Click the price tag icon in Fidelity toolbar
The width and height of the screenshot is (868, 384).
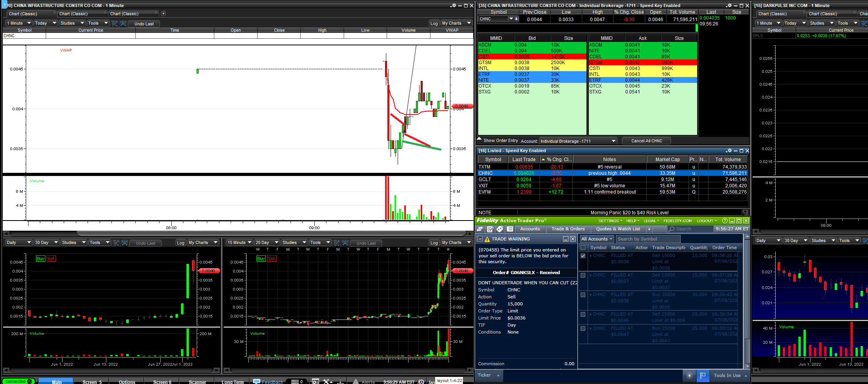tap(500, 229)
